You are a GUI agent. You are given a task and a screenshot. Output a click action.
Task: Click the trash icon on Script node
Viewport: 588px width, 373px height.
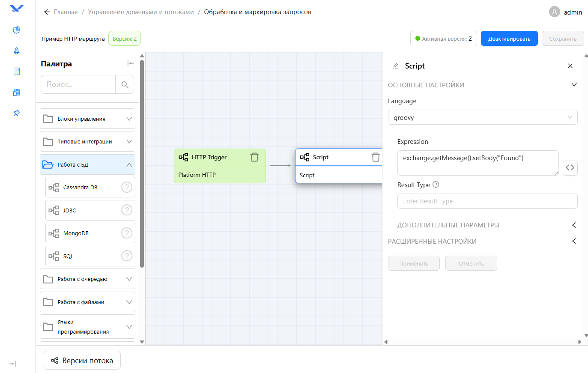tap(376, 157)
